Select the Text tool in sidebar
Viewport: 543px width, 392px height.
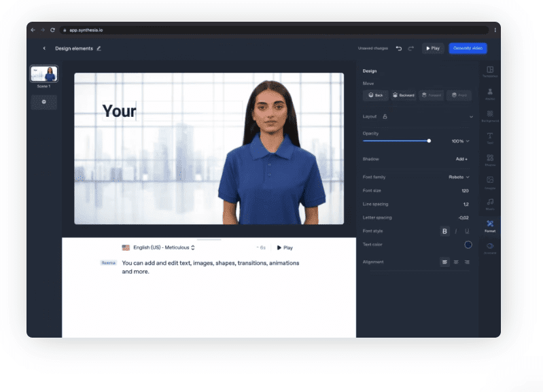pos(489,137)
